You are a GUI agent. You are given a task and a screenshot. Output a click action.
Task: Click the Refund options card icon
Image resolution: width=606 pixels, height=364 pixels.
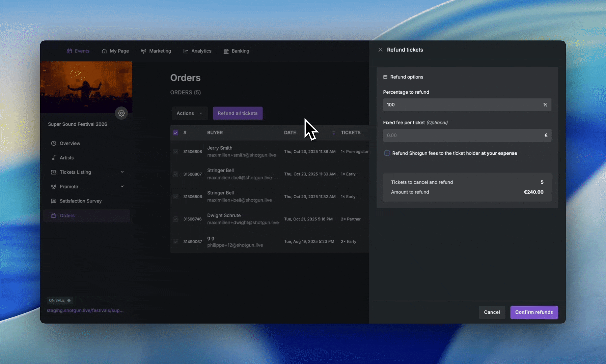coord(385,77)
